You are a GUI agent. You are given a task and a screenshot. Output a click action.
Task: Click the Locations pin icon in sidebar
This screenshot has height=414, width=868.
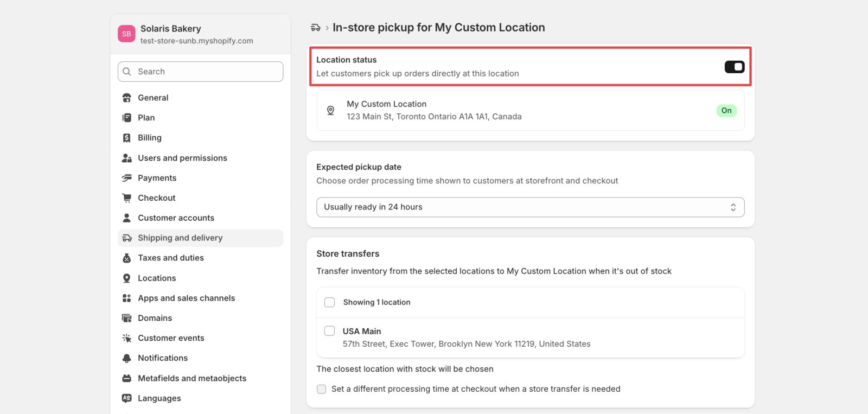click(126, 278)
